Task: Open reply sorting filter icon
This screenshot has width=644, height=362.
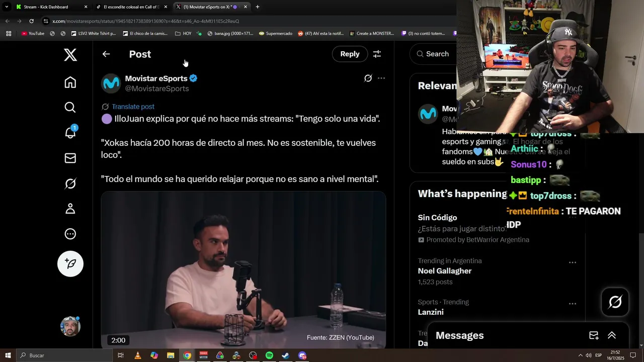Action: coord(377,54)
